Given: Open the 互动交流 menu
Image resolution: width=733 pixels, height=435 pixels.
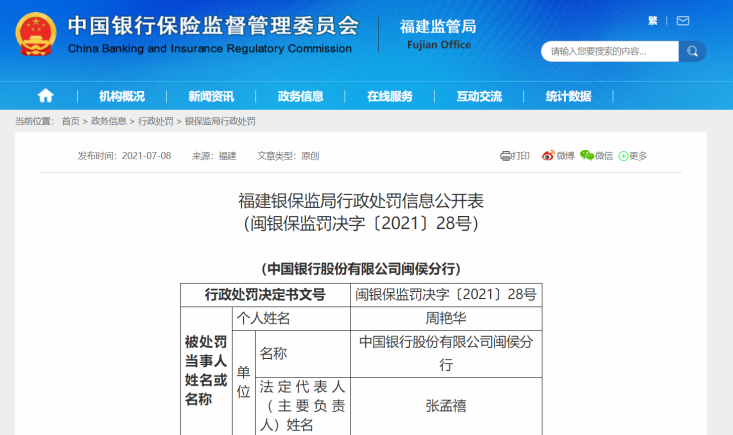Looking at the screenshot, I should (x=479, y=96).
